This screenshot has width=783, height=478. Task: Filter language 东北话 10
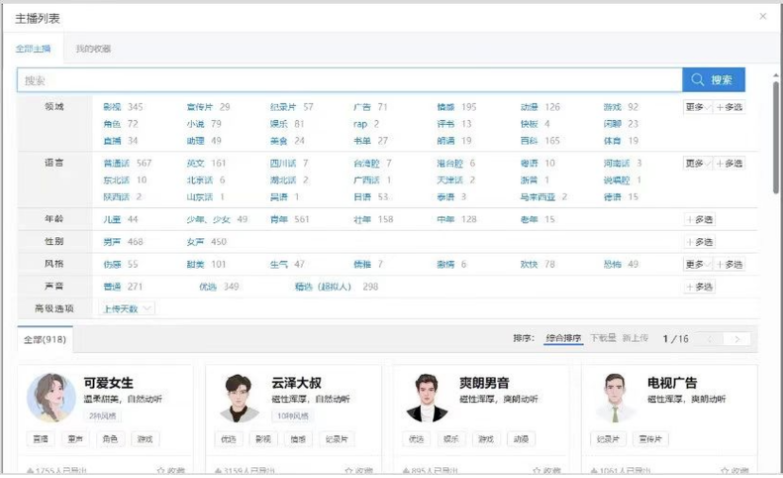(125, 180)
